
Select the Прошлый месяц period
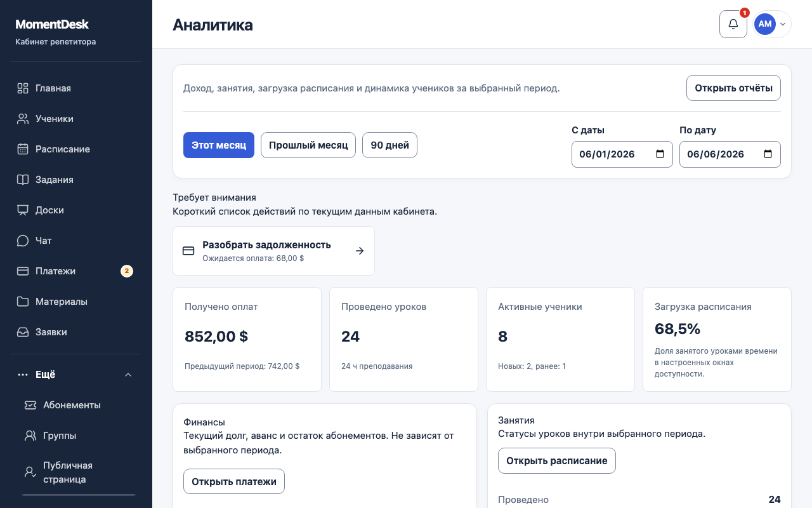pos(308,145)
